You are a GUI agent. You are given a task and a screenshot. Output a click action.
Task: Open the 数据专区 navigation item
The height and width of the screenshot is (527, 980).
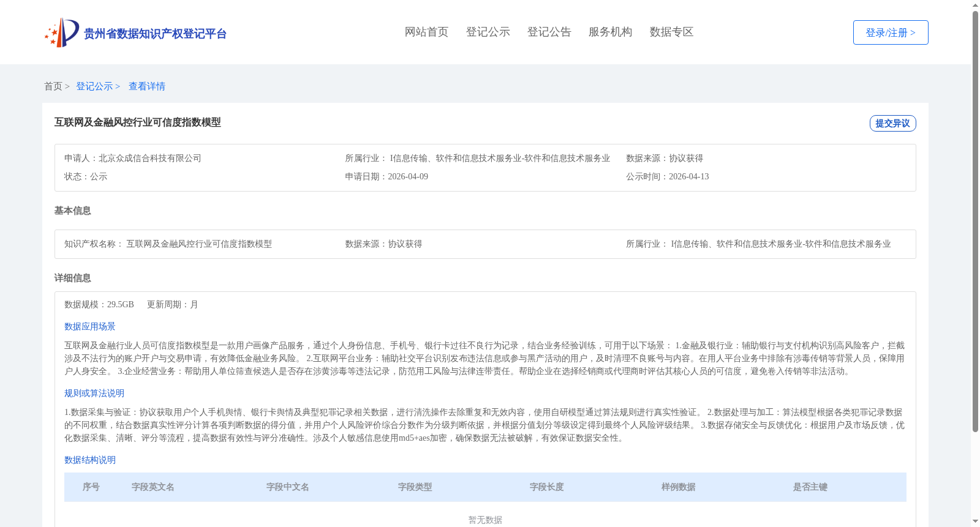671,32
